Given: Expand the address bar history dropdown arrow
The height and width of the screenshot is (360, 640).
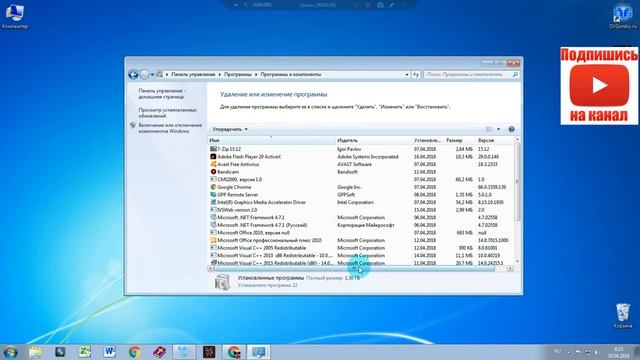Looking at the screenshot, I should tap(407, 75).
